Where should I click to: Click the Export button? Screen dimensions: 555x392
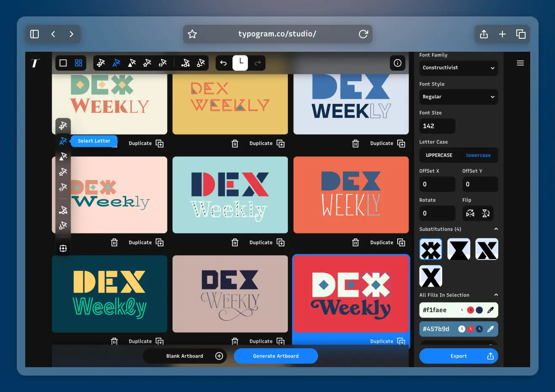tap(458, 356)
